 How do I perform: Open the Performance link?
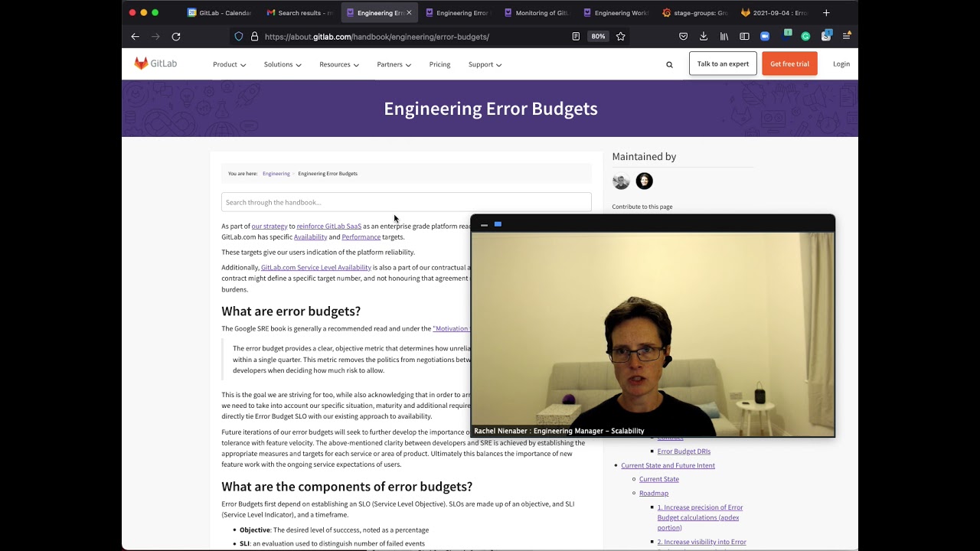point(361,237)
